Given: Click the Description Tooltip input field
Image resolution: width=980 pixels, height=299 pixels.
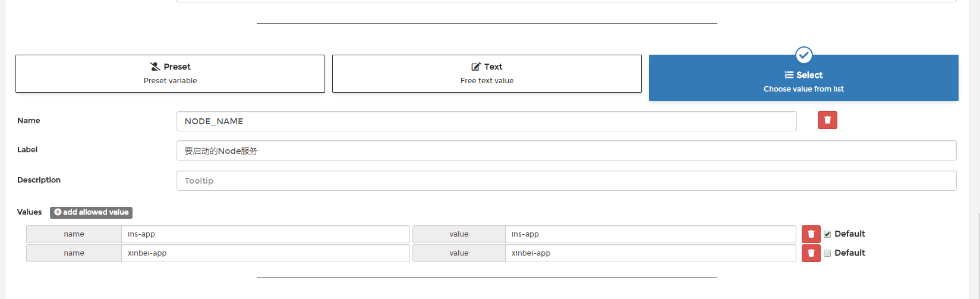Looking at the screenshot, I should pyautogui.click(x=566, y=181).
